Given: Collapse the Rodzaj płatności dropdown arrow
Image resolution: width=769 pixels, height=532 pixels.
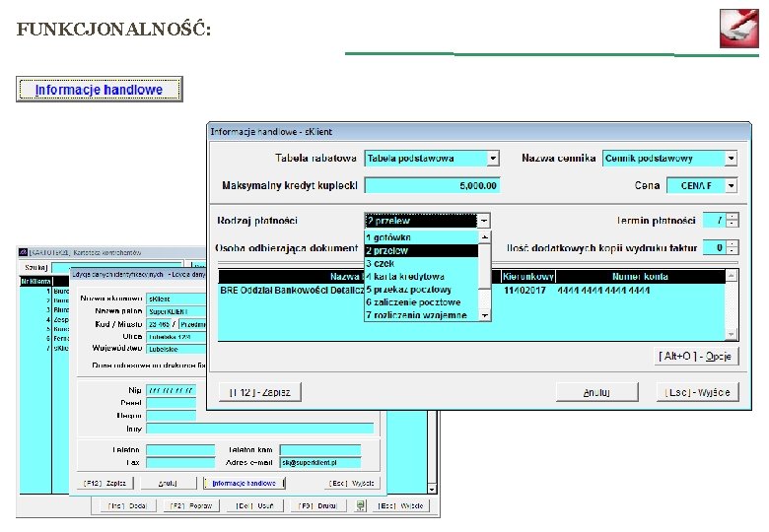Looking at the screenshot, I should 483,221.
